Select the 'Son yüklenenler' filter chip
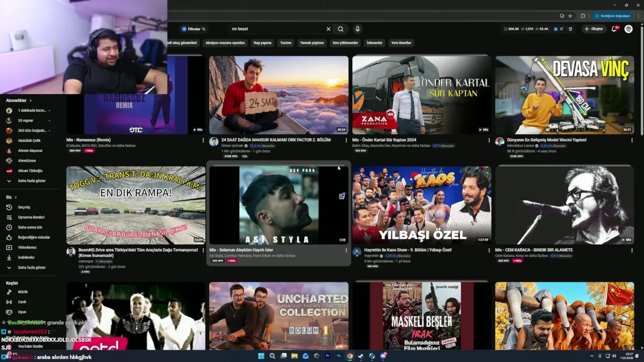Viewport: 644px width, 362px height. click(x=345, y=43)
